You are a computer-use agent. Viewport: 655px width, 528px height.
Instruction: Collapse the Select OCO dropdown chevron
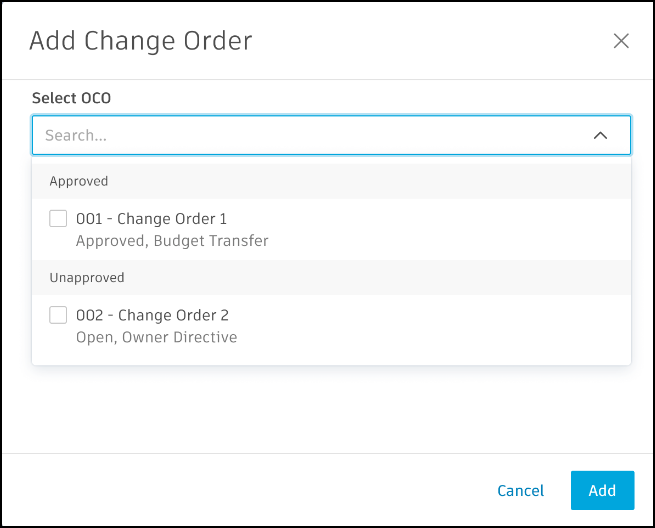(x=600, y=136)
